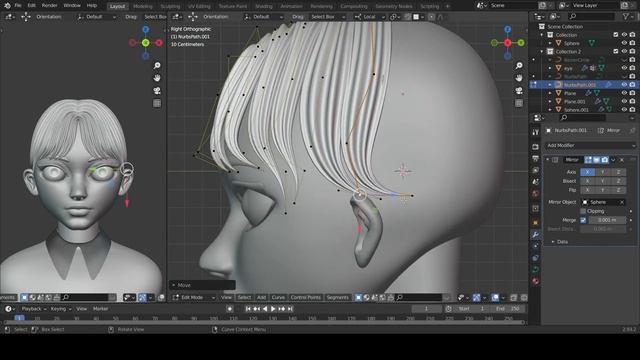Open the Mirror modifier options dropdown arrow

(613, 160)
